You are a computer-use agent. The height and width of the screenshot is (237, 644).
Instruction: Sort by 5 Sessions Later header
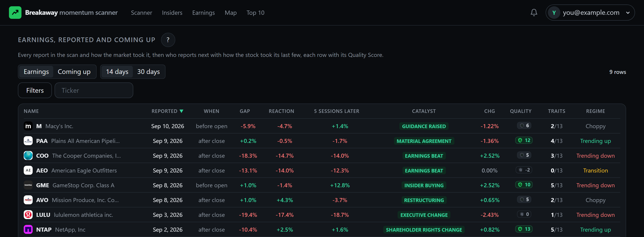337,111
